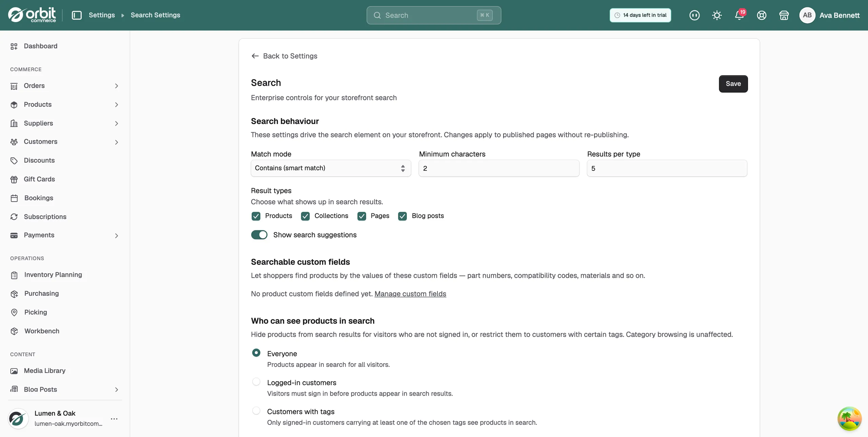Expand the Suppliers submenu chevron
This screenshot has width=868, height=437.
click(116, 123)
